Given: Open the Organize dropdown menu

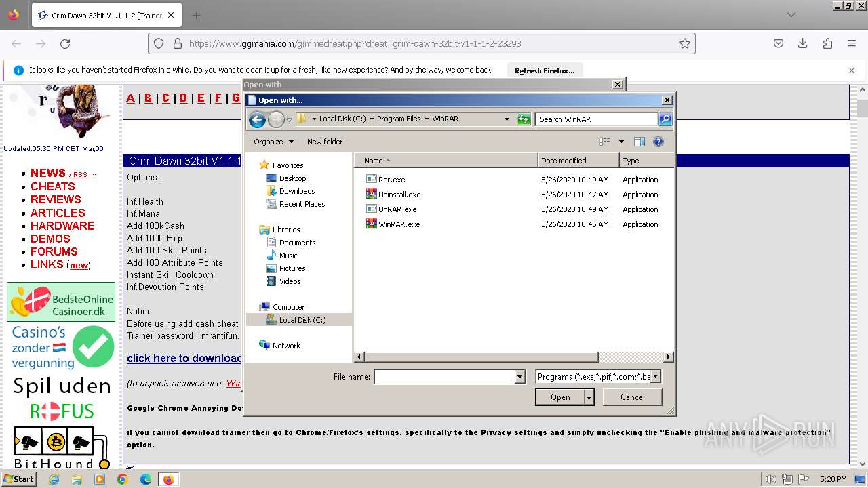Looking at the screenshot, I should pyautogui.click(x=273, y=142).
